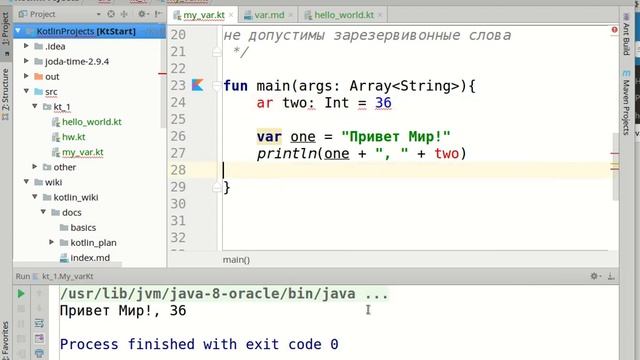Expand the joda-time-2.9.4 folder

tap(26, 61)
